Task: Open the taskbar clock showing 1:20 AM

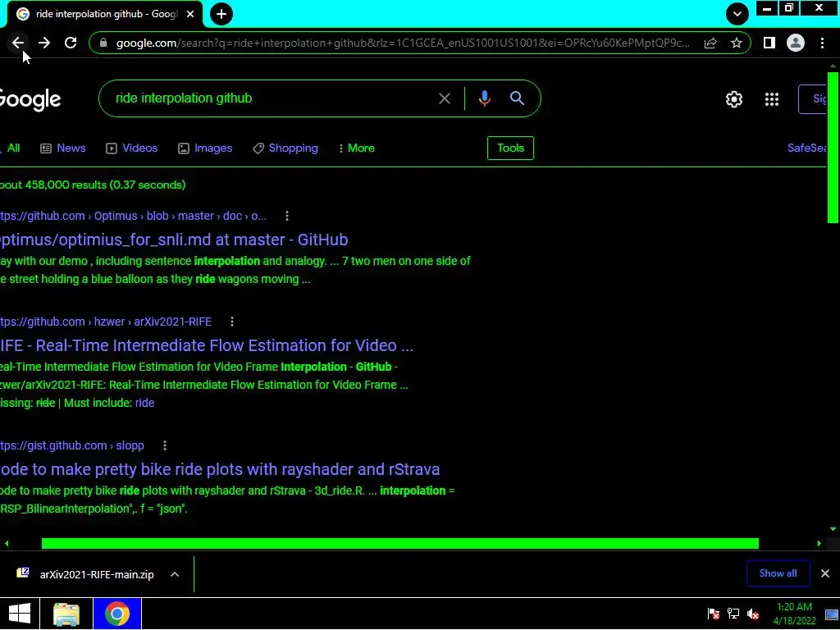Action: [x=794, y=614]
